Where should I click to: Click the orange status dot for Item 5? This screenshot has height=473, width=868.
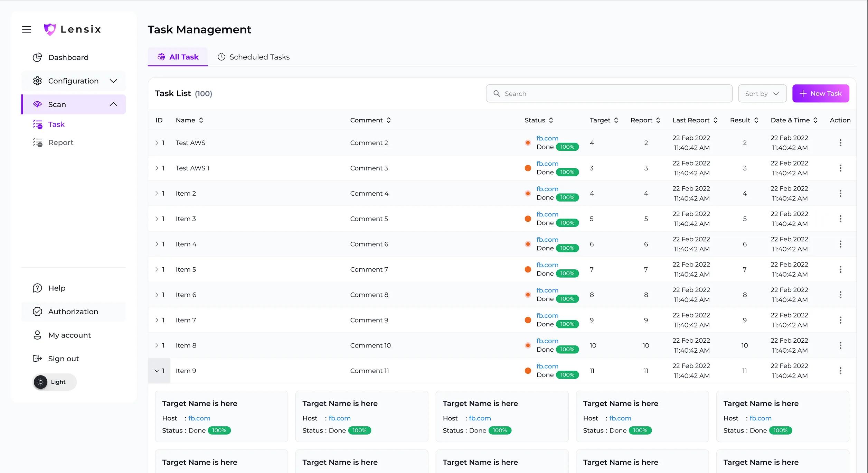pos(528,269)
